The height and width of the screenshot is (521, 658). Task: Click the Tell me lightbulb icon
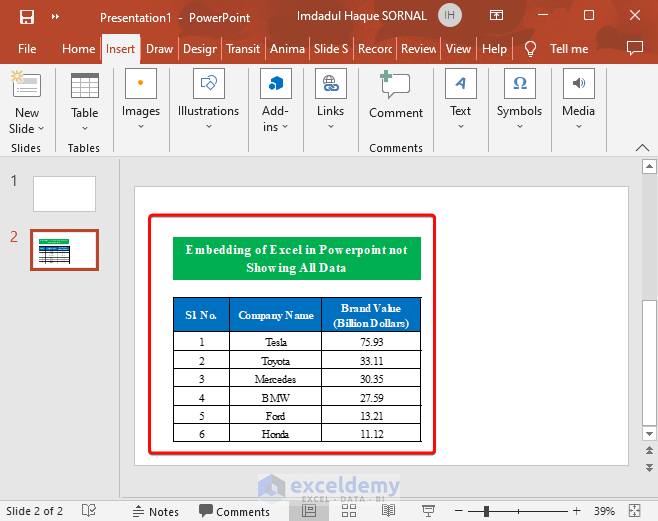pos(530,49)
